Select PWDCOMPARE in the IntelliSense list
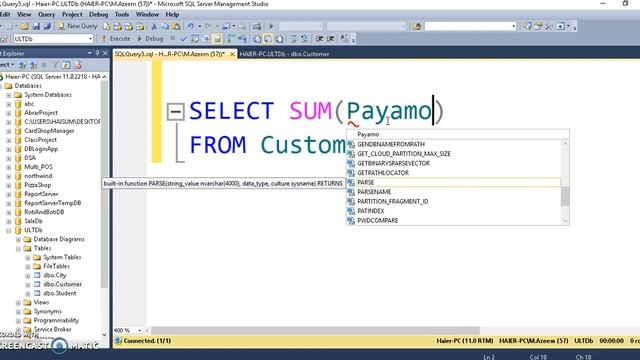Viewport: 640px width, 360px height. (453, 220)
